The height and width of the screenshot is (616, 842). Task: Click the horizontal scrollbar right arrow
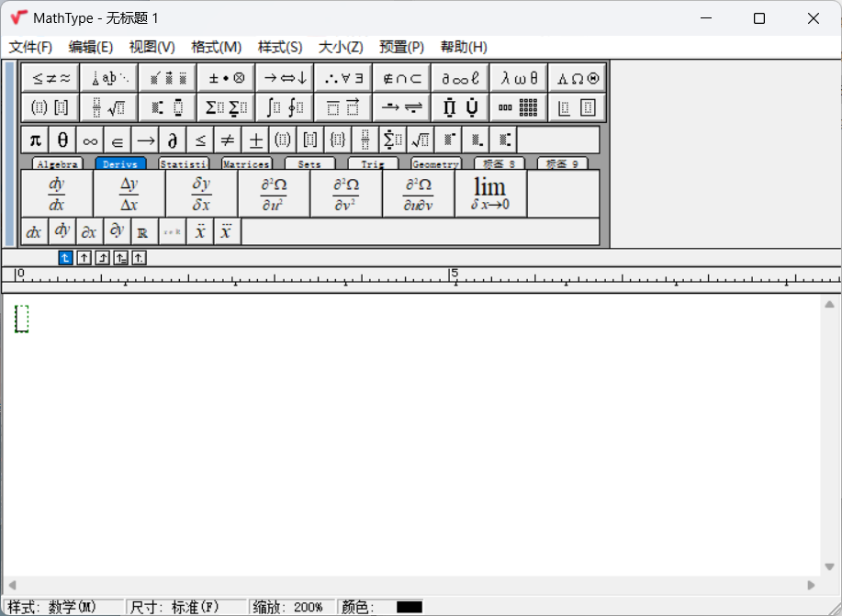tap(811, 585)
